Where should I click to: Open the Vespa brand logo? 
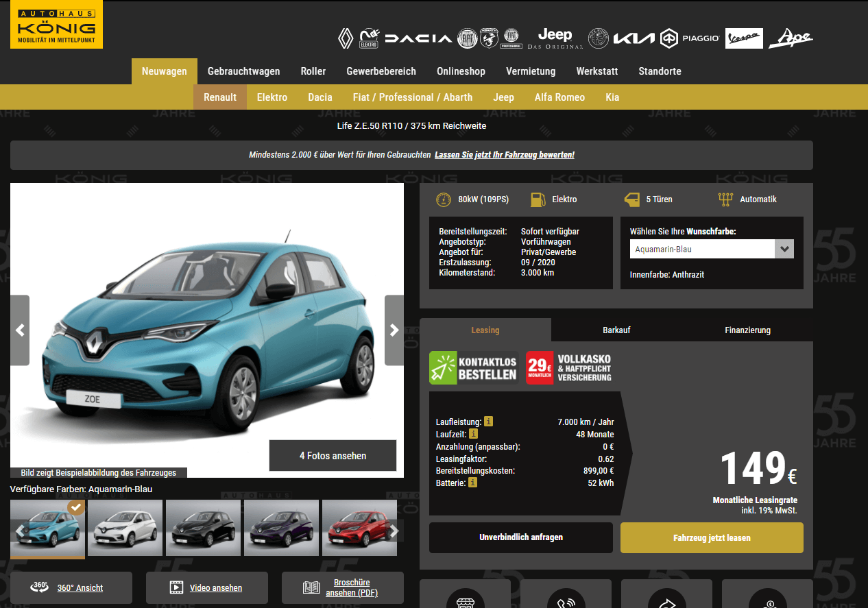tap(744, 38)
